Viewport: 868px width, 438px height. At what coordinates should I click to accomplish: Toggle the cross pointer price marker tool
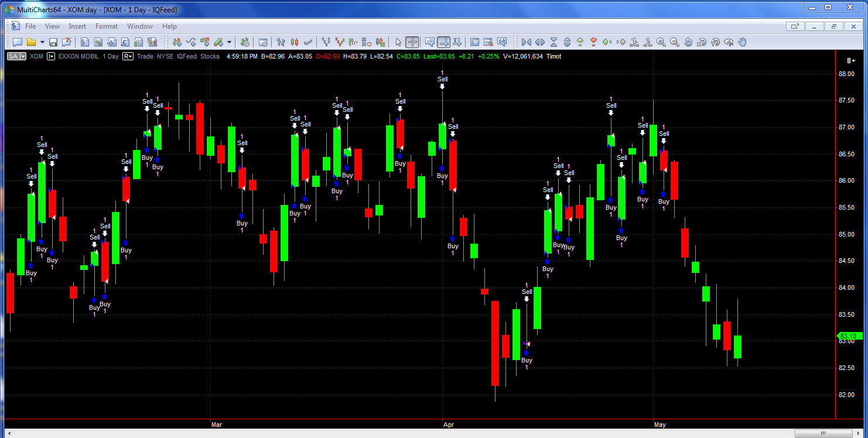coord(444,42)
